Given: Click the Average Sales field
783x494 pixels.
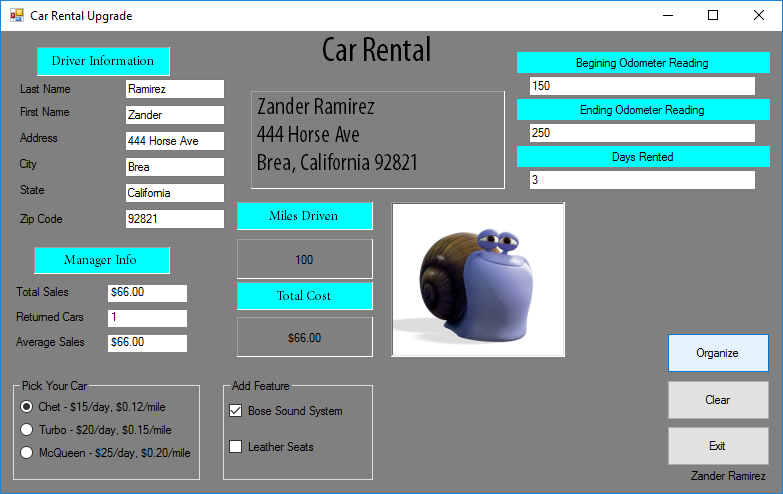Looking at the screenshot, I should point(147,343).
